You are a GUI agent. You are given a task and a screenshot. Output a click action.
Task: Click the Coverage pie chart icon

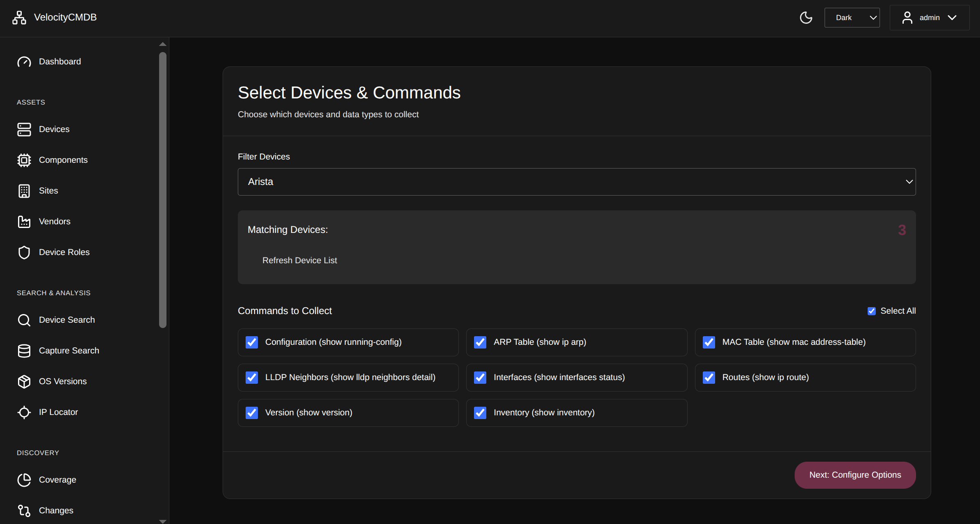24,480
